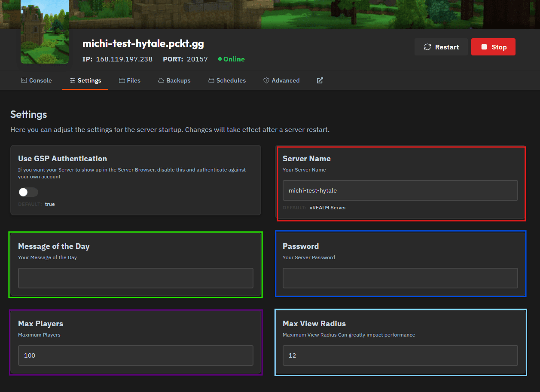Switch to the Schedules tab

[227, 80]
